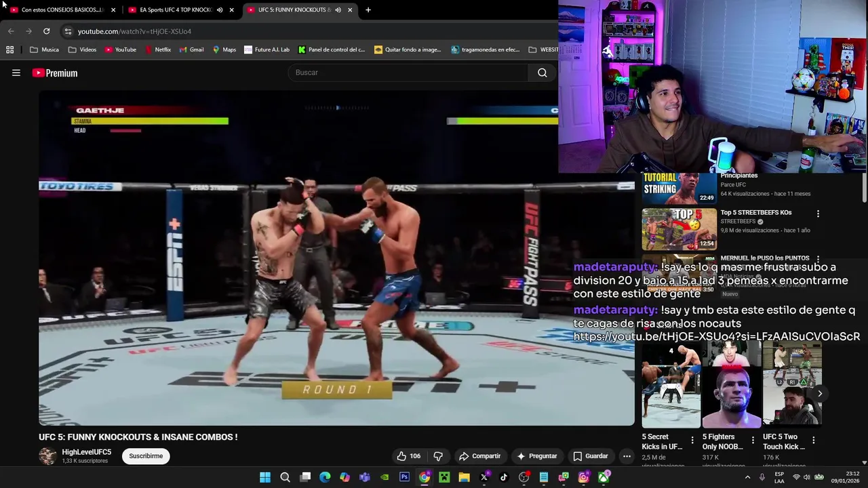Open options for Top 5 STREETBEEFS KOs video
Screen dimensions: 868x488
coord(818,213)
